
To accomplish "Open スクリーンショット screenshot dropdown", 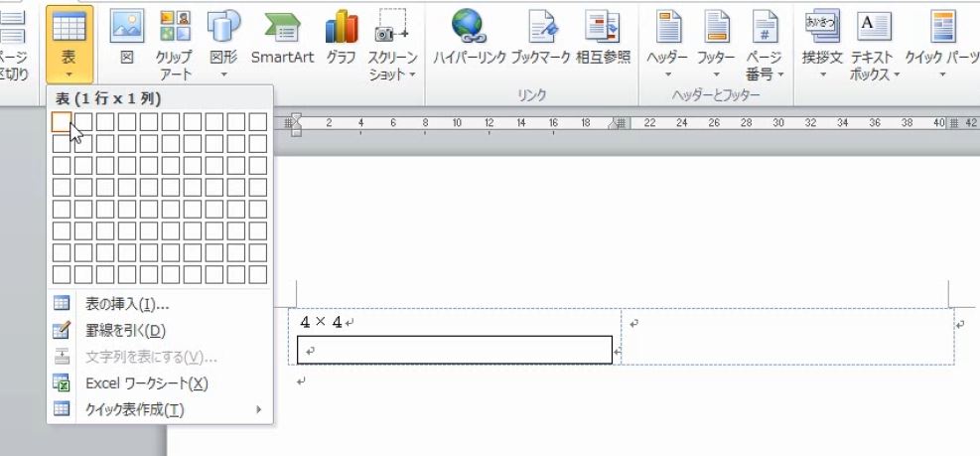I will click(392, 45).
